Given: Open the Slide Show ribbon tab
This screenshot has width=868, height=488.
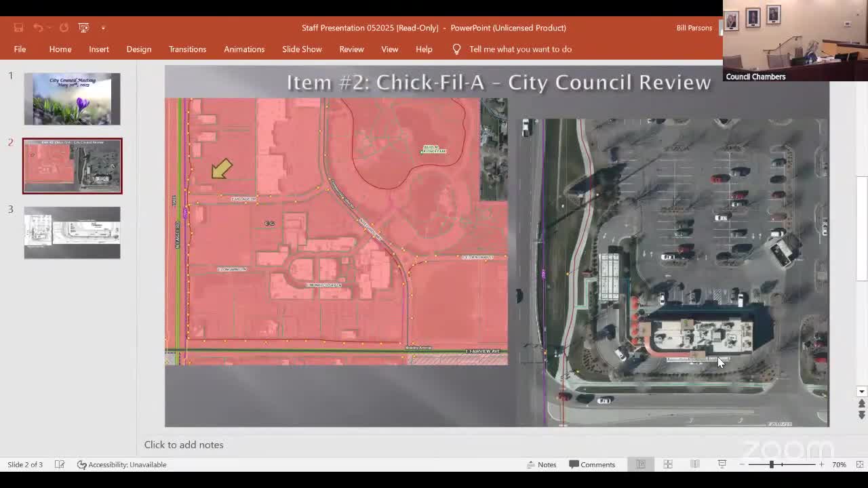Looking at the screenshot, I should pos(302,49).
